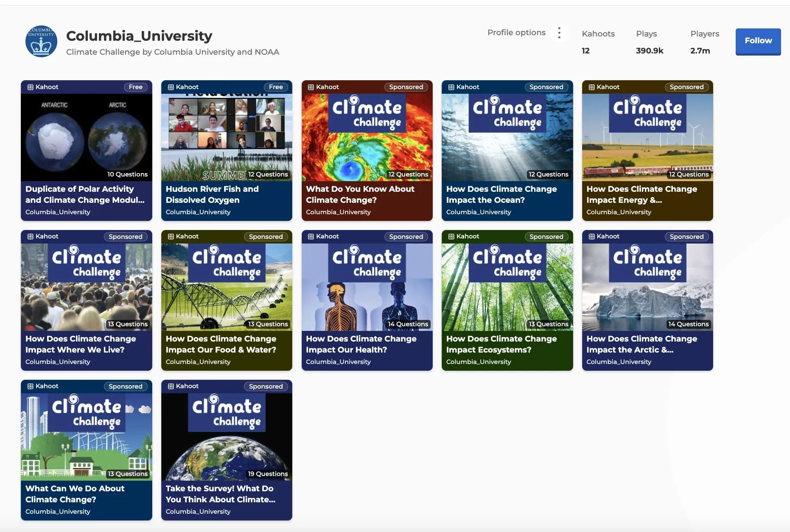Open What Do You Know About Climate Change title

pyautogui.click(x=360, y=194)
